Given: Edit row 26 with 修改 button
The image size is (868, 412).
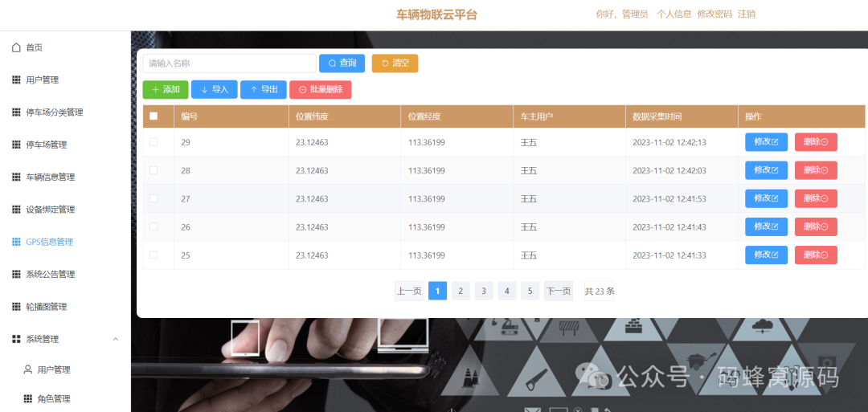Looking at the screenshot, I should (766, 226).
